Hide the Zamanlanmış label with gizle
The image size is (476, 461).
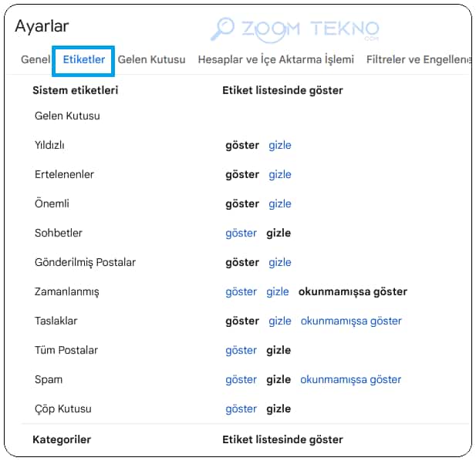(x=278, y=291)
